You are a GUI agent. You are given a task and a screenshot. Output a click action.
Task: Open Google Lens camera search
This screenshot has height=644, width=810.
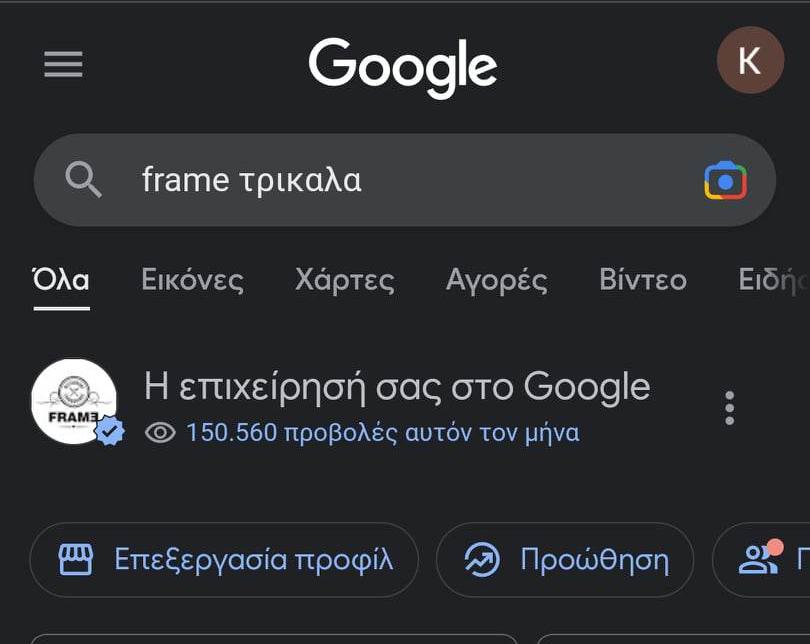(x=725, y=181)
